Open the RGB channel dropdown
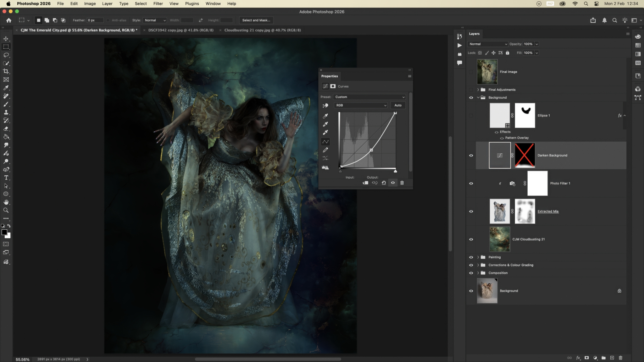Screen dimensions: 644x362 coord(361,105)
